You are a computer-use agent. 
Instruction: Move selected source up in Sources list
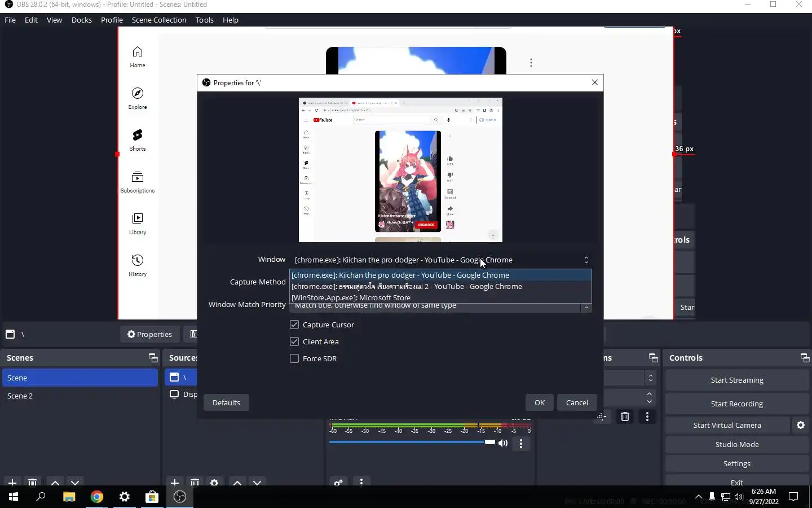pos(237,483)
